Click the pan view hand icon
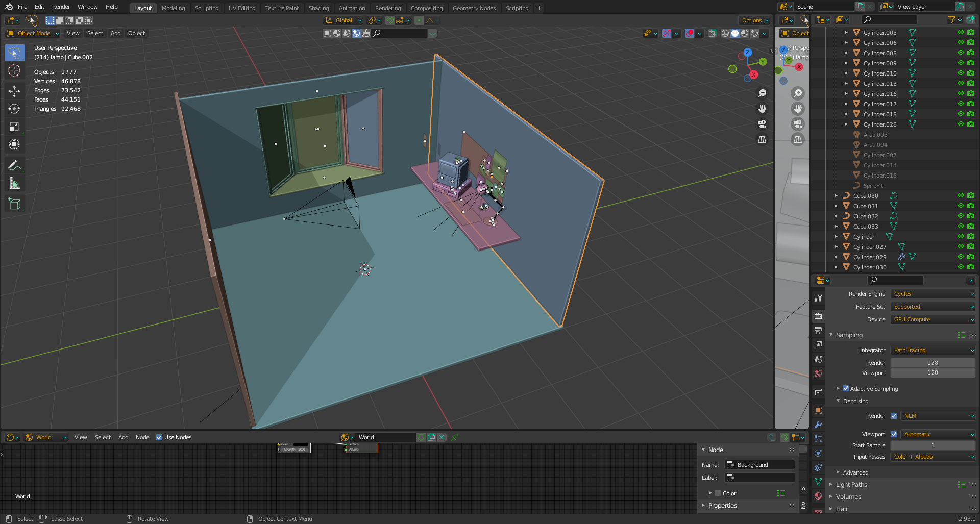 pos(762,109)
